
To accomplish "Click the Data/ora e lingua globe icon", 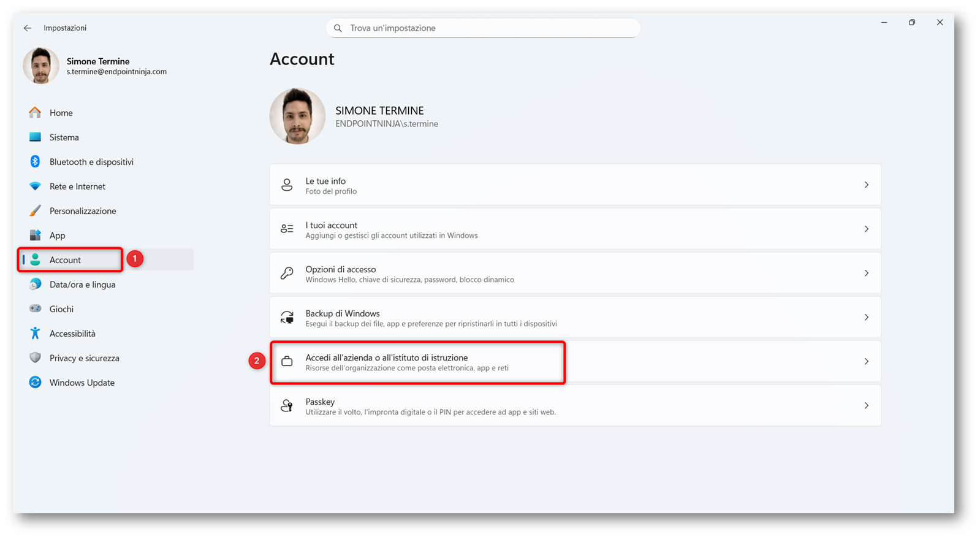I will (x=35, y=284).
